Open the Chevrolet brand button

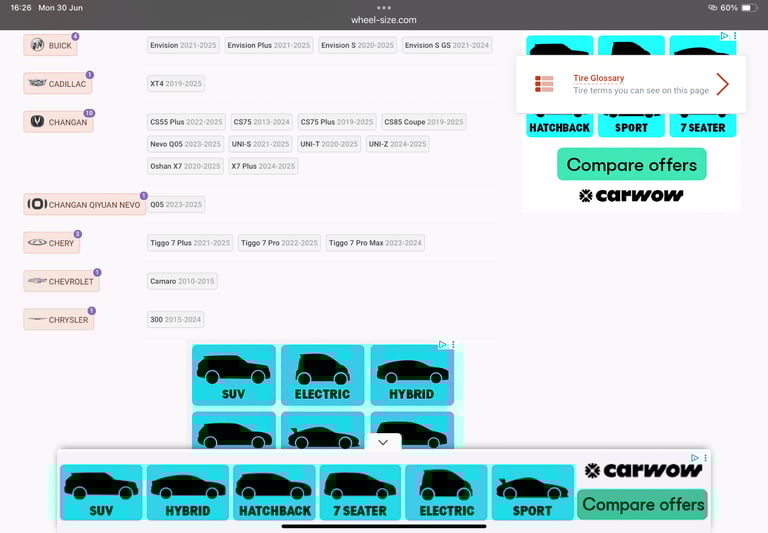[x=61, y=281]
